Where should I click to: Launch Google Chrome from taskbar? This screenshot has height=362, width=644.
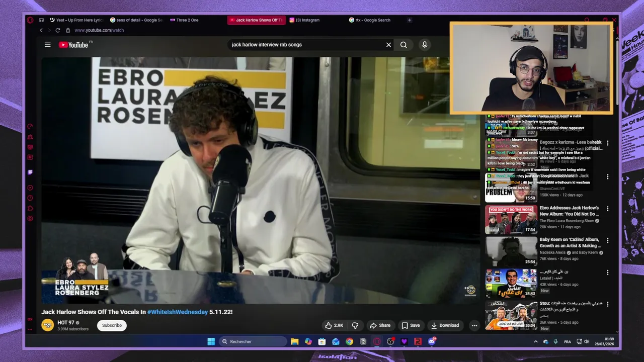point(349,341)
